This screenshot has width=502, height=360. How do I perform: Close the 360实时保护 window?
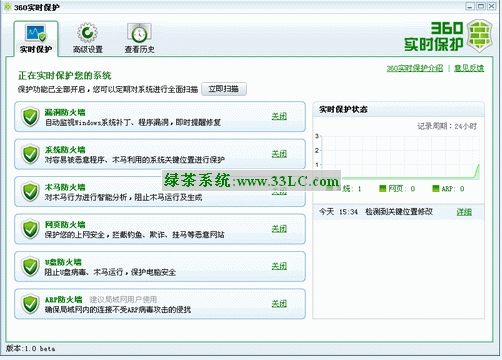point(492,6)
